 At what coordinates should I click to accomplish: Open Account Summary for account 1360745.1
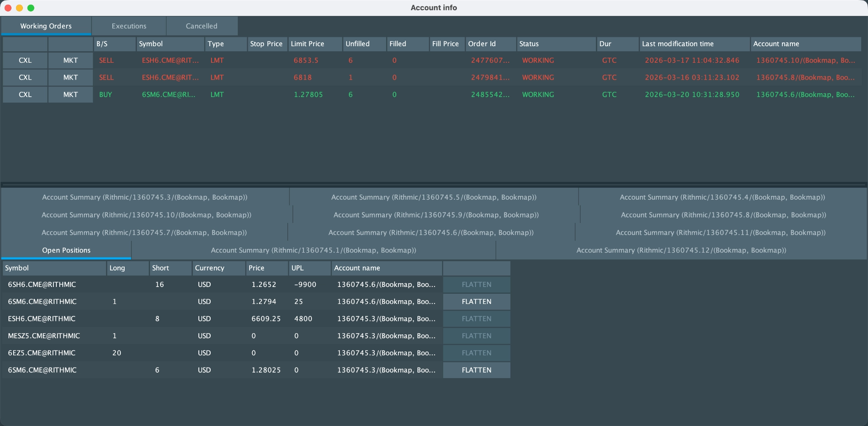tap(314, 250)
